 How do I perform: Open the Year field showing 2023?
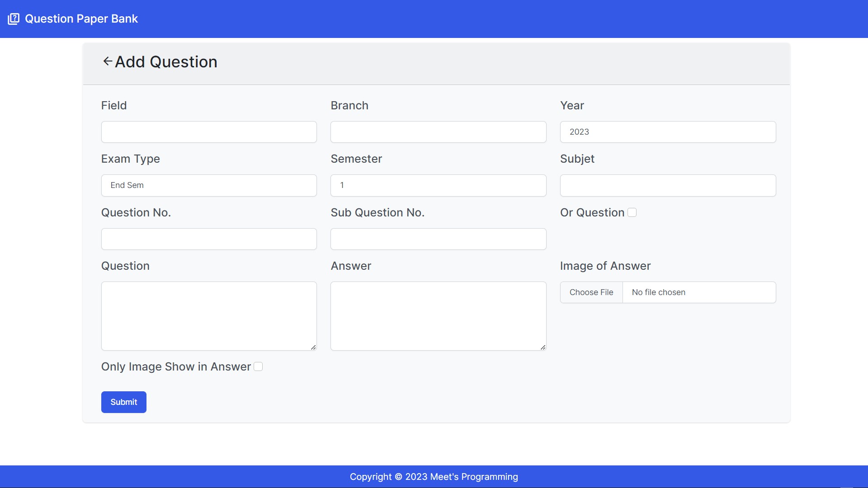coord(668,132)
